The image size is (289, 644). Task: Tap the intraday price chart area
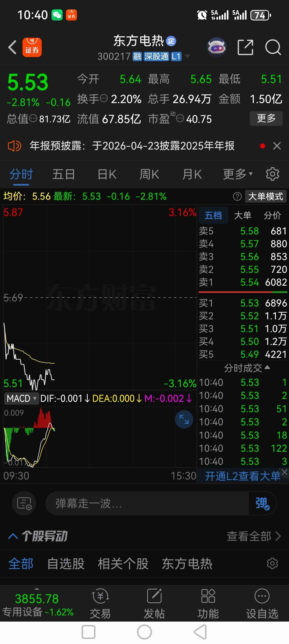click(x=100, y=297)
